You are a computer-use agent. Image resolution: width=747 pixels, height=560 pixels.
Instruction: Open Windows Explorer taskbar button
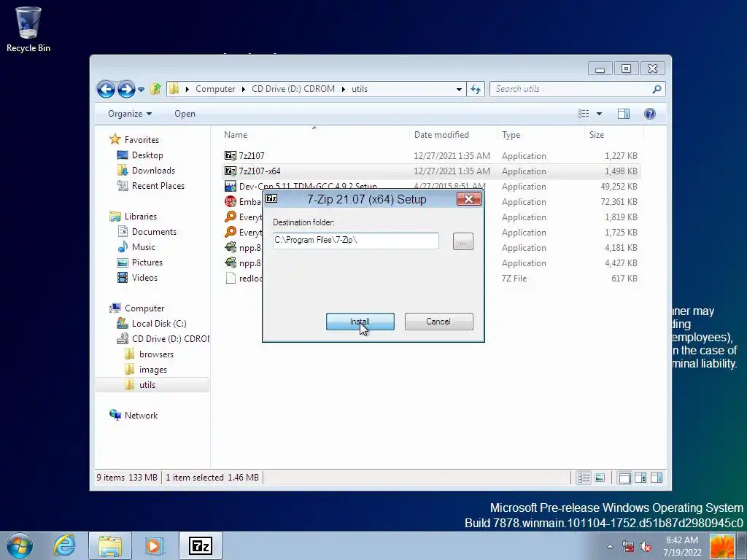[109, 545]
